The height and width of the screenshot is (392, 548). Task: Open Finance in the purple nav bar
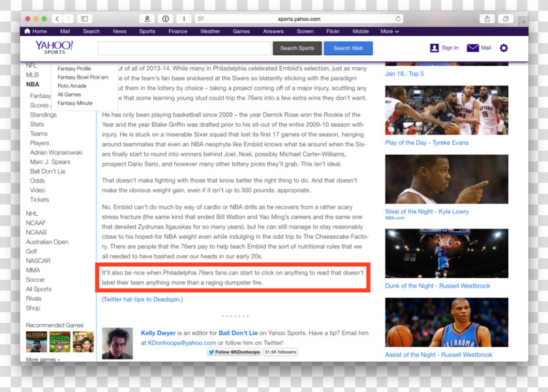(178, 31)
